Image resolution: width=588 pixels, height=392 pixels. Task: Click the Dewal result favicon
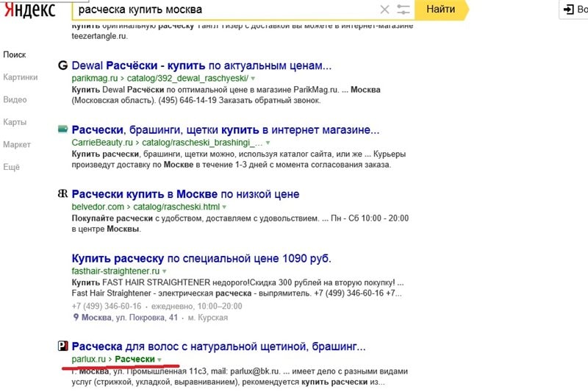point(62,65)
